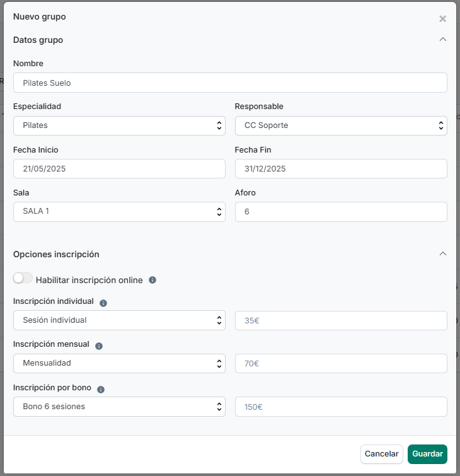Image resolution: width=460 pixels, height=476 pixels.
Task: Click the Aforo input field
Action: click(x=341, y=212)
